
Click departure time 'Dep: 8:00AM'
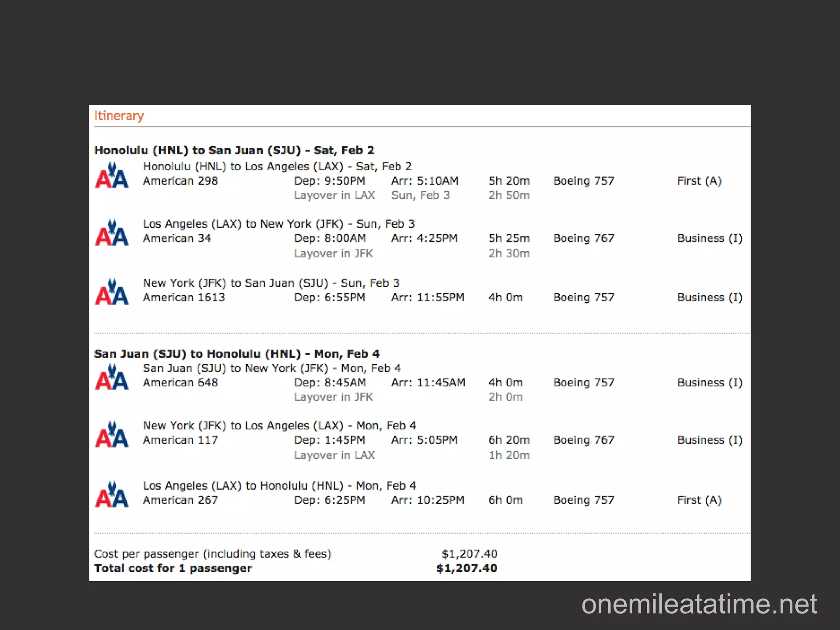(330, 238)
